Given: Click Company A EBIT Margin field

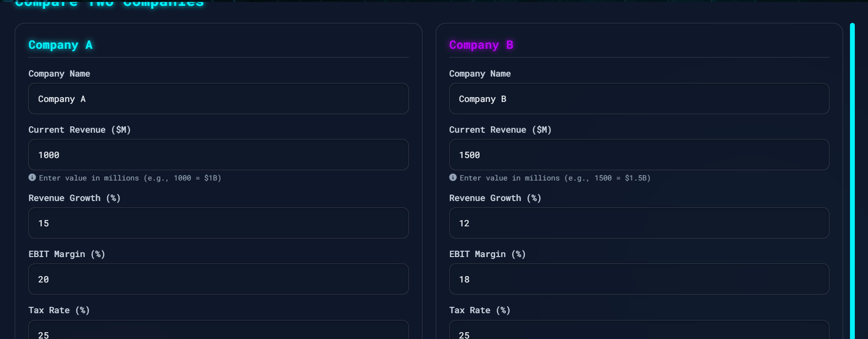Looking at the screenshot, I should coord(218,279).
